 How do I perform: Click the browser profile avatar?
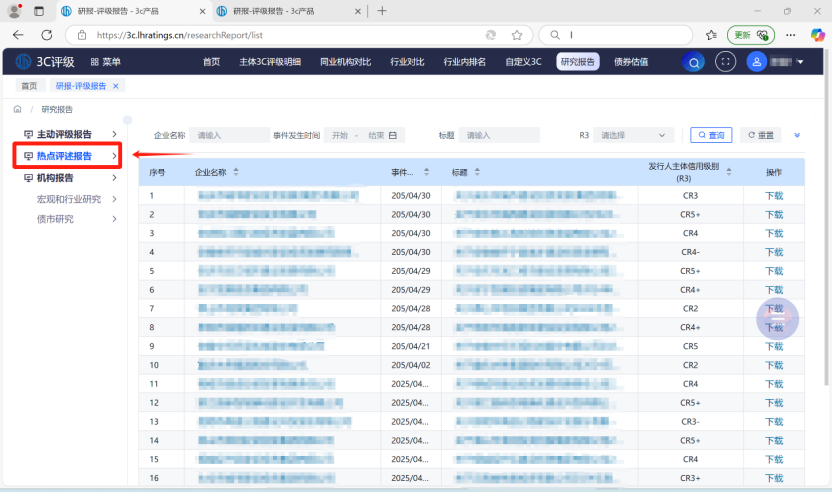[x=14, y=11]
